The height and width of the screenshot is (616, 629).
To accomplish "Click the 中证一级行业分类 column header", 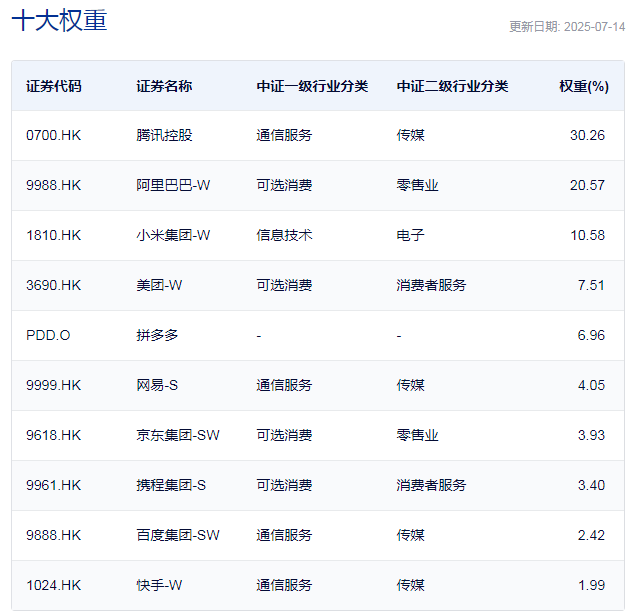I will pyautogui.click(x=312, y=86).
